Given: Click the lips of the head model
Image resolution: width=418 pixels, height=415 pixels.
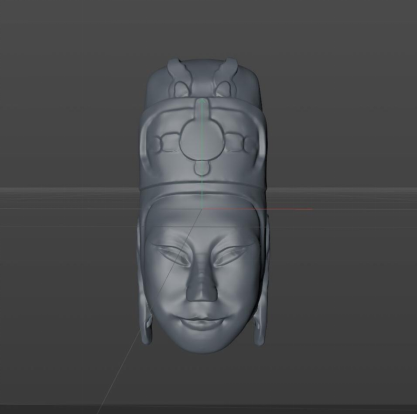Looking at the screenshot, I should point(201,323).
